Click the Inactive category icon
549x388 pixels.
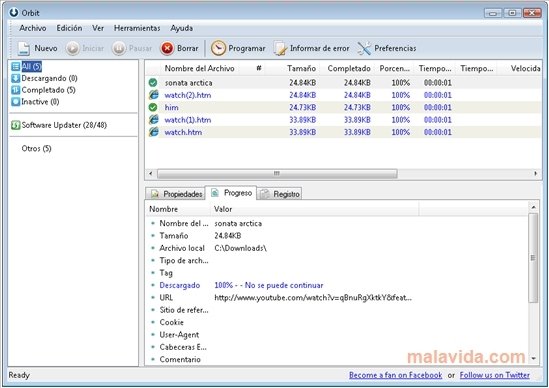15,102
